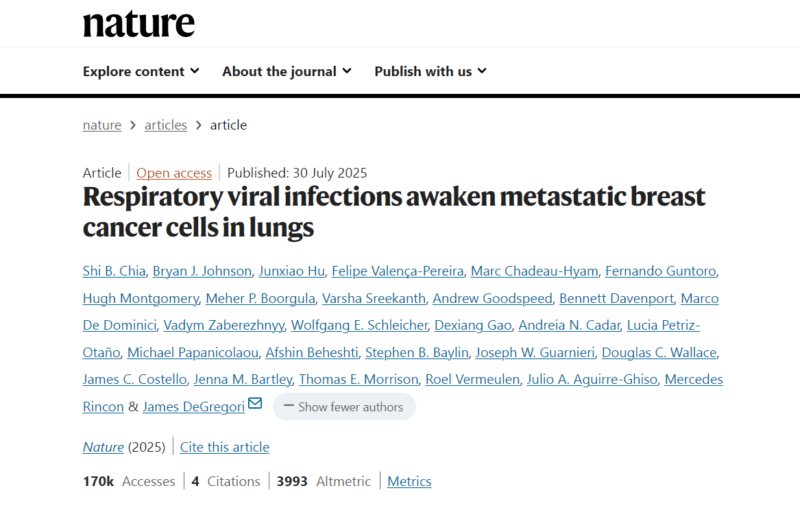Open author Douglas C. Wallace
800x523 pixels.
point(659,352)
